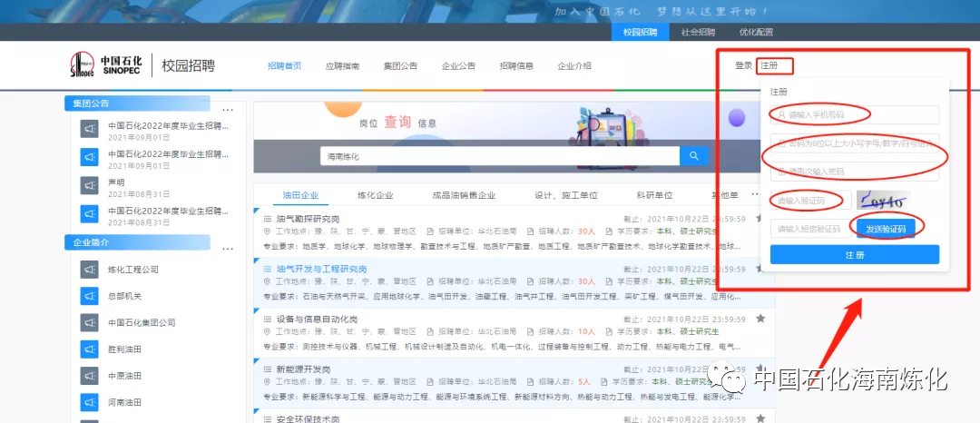Open job 安全环保技术岗

click(x=308, y=419)
